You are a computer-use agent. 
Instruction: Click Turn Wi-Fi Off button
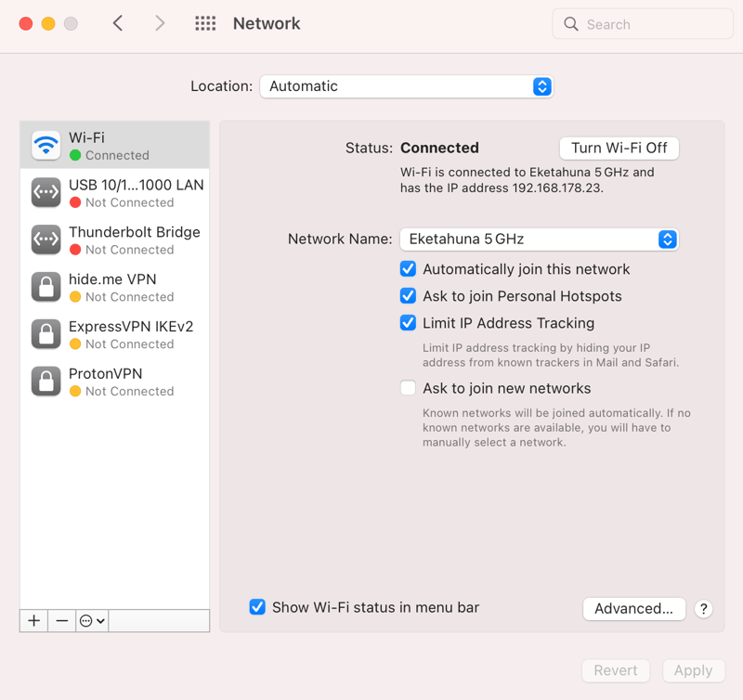pyautogui.click(x=619, y=149)
